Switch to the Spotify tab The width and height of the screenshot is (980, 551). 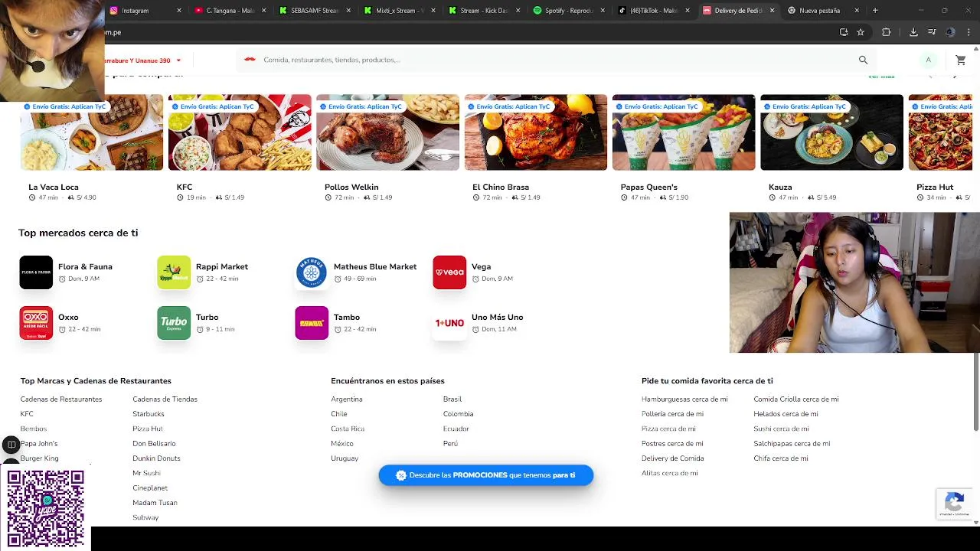pyautogui.click(x=567, y=11)
